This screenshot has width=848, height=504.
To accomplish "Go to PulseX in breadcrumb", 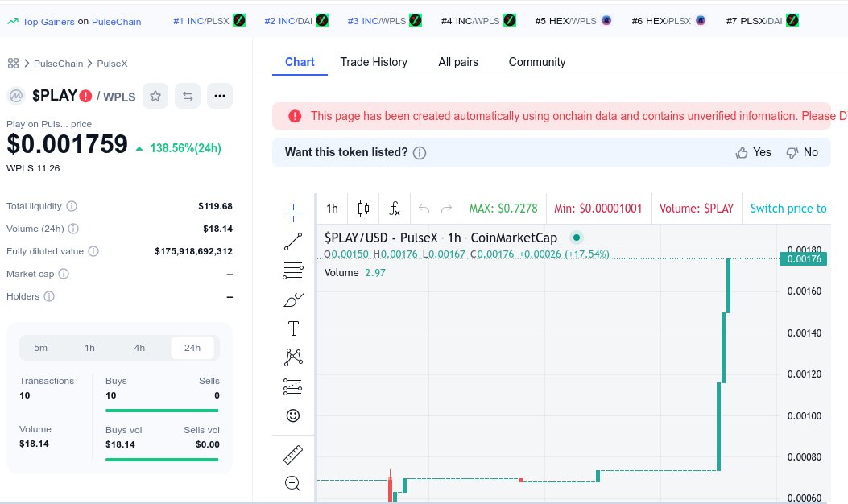I will tap(112, 64).
